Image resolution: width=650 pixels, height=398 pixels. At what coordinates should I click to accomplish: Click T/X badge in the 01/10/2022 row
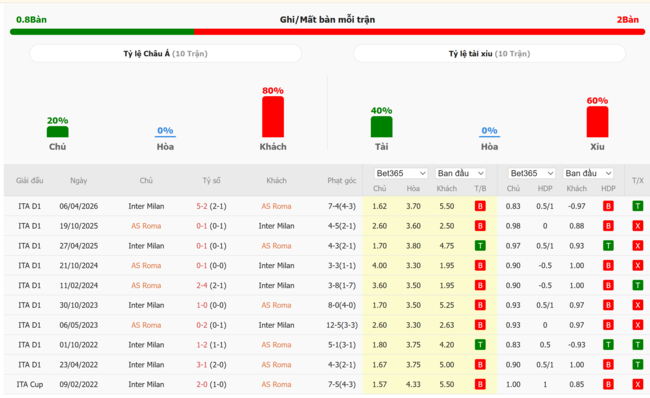638,345
